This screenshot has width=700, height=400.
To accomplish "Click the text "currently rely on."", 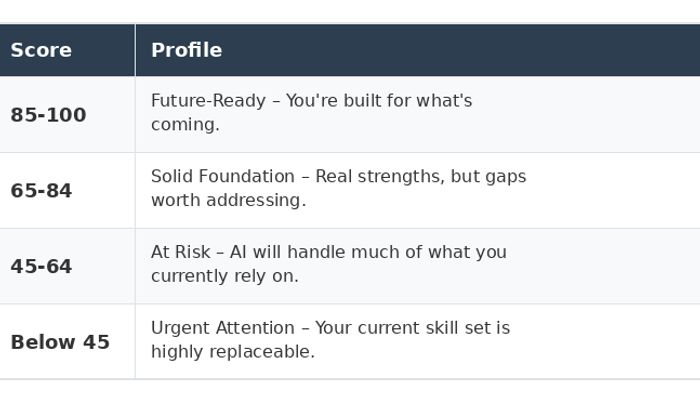I will tap(225, 277).
